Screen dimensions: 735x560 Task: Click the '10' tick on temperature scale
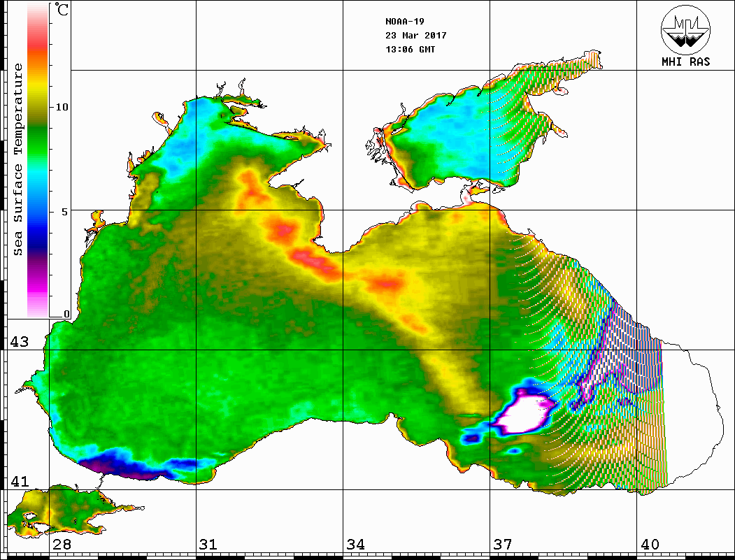tap(62, 107)
